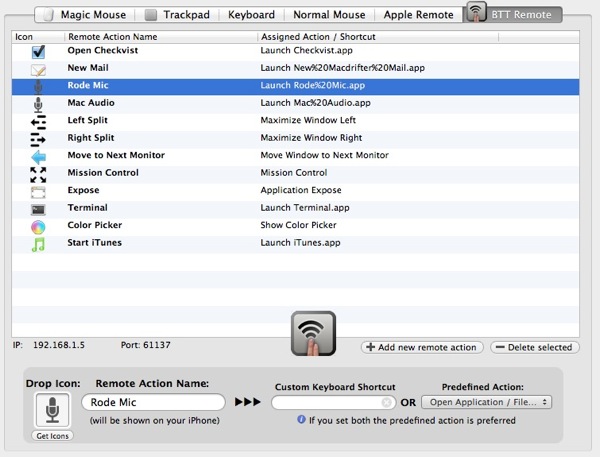Switch to the Trackpad tab
600x457 pixels.
point(177,15)
